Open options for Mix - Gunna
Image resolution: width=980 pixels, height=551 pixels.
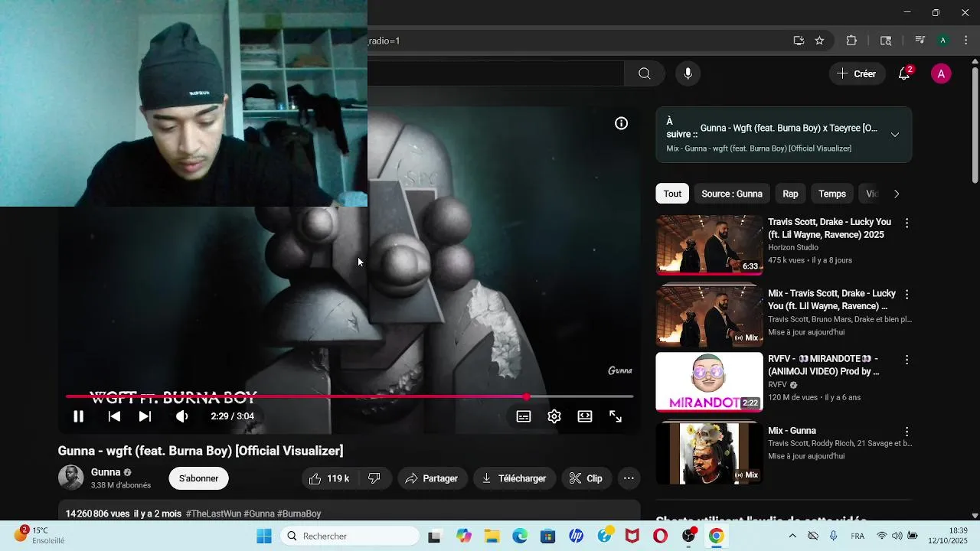tap(906, 432)
